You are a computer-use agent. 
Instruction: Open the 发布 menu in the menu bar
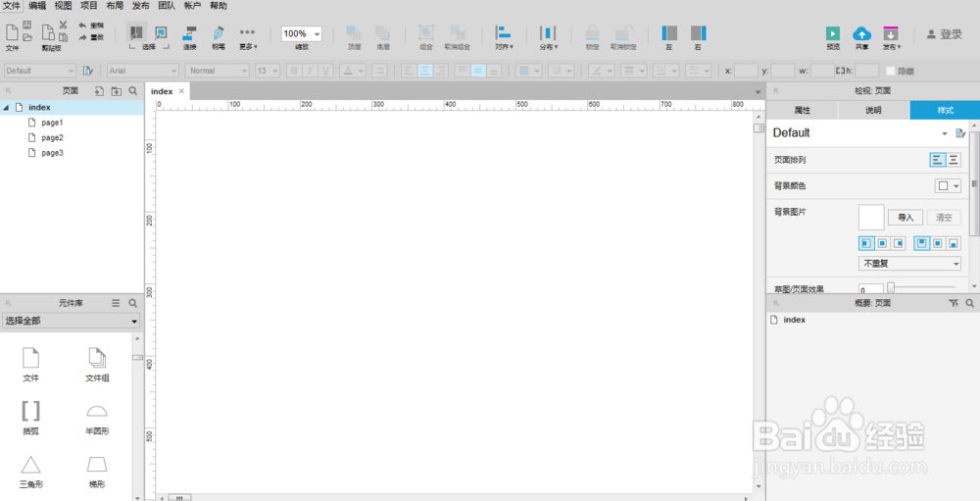(140, 6)
